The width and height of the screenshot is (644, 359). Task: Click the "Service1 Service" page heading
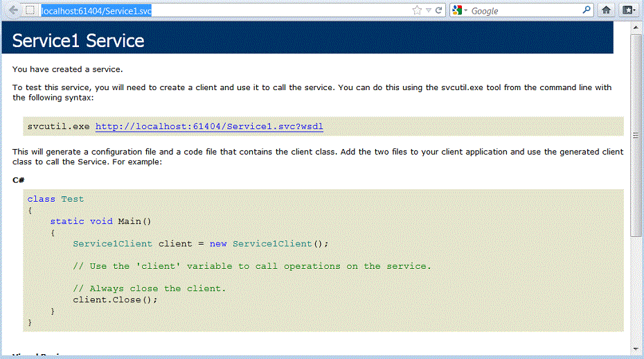(78, 41)
